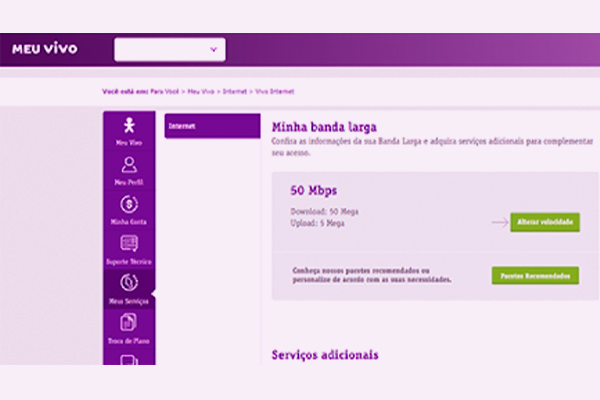This screenshot has height=400, width=600.
Task: Open Troca de Plano document icon
Action: tap(129, 322)
